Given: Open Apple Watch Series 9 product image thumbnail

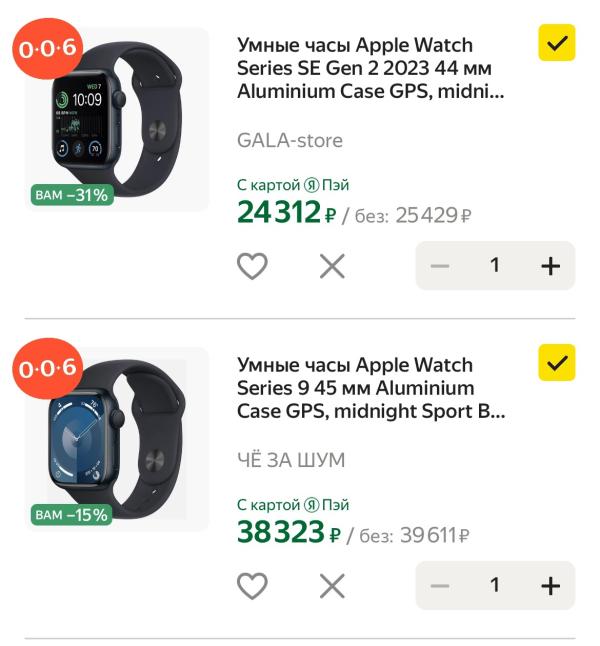Looking at the screenshot, I should [x=117, y=439].
